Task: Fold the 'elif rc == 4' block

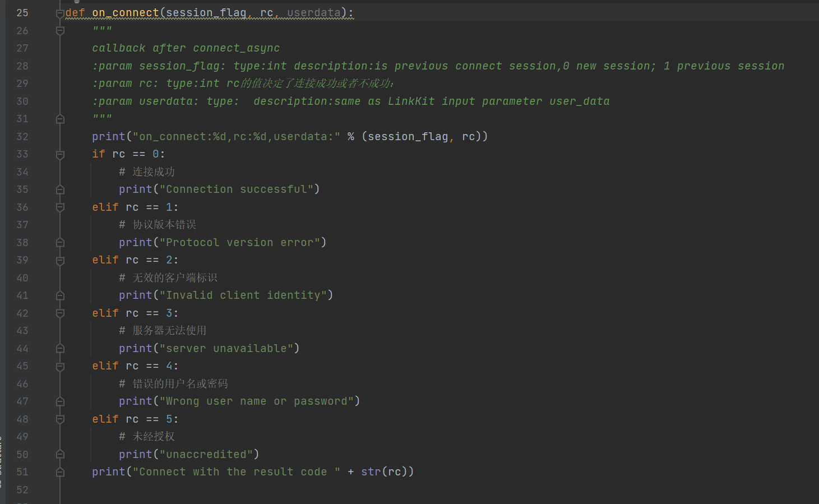Action: [60, 367]
